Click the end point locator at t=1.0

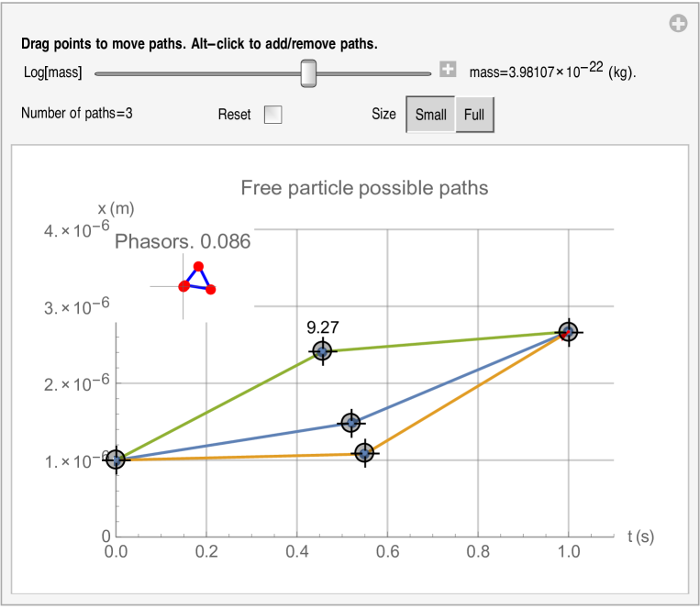569,332
